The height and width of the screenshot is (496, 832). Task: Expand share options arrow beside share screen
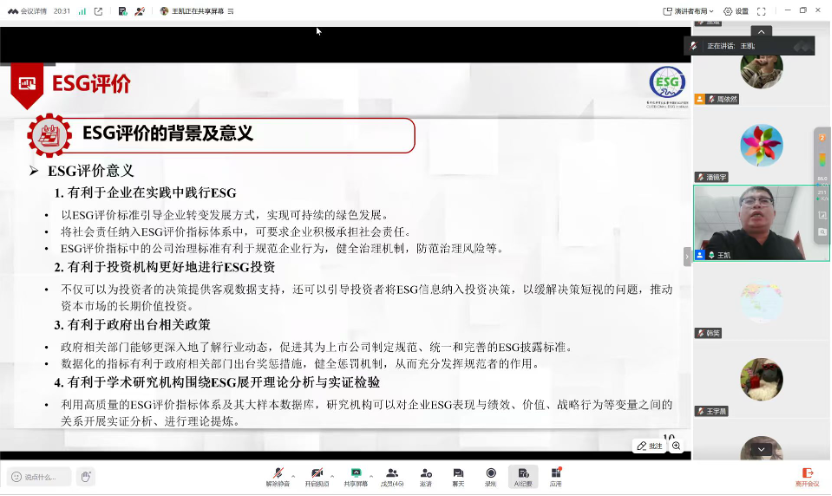coord(371,476)
